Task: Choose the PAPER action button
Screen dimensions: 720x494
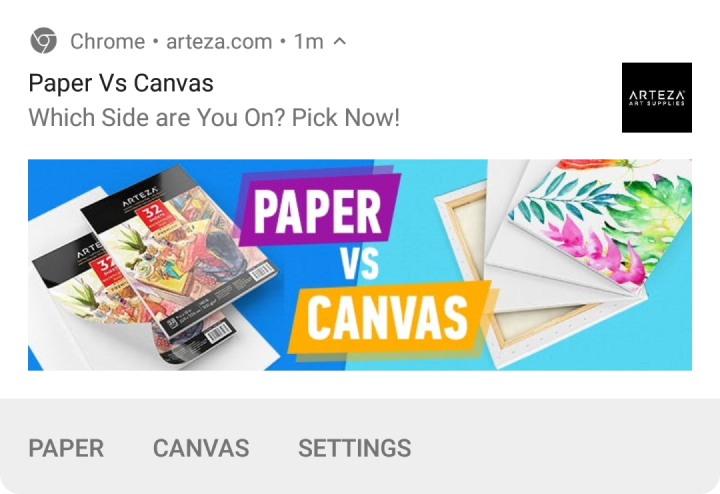Action: (x=66, y=448)
